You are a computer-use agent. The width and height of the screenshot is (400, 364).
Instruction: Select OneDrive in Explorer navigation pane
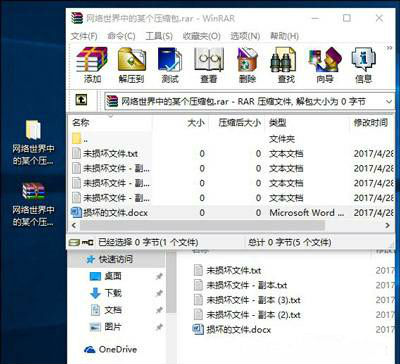pos(118,349)
